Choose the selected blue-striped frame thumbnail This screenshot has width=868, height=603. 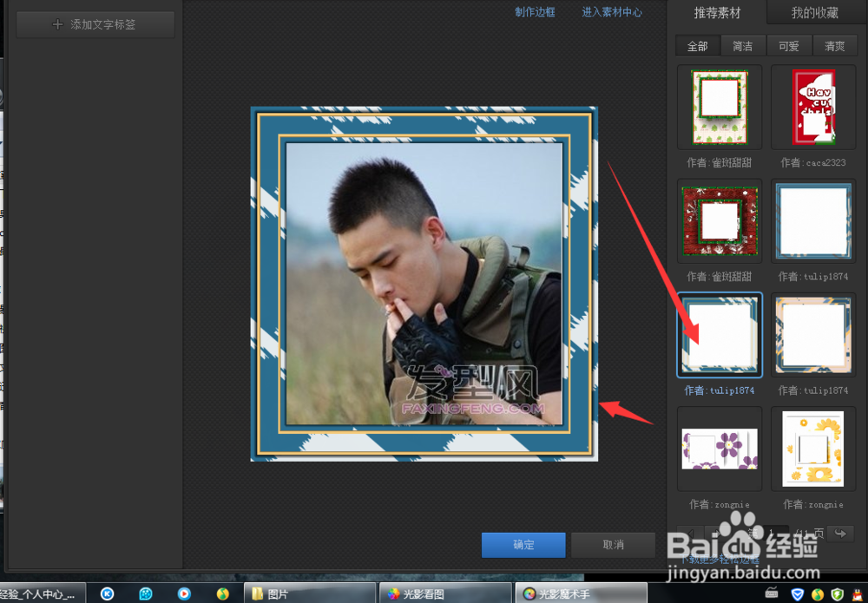coord(720,335)
